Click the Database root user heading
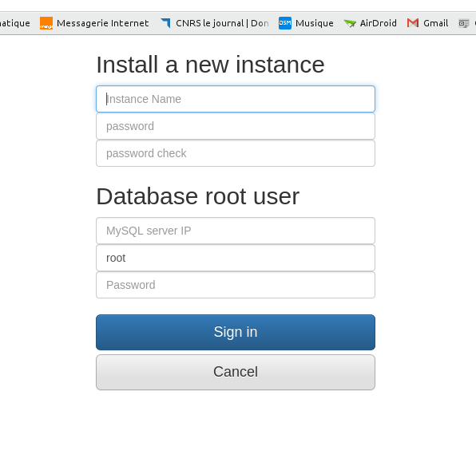 [x=197, y=196]
